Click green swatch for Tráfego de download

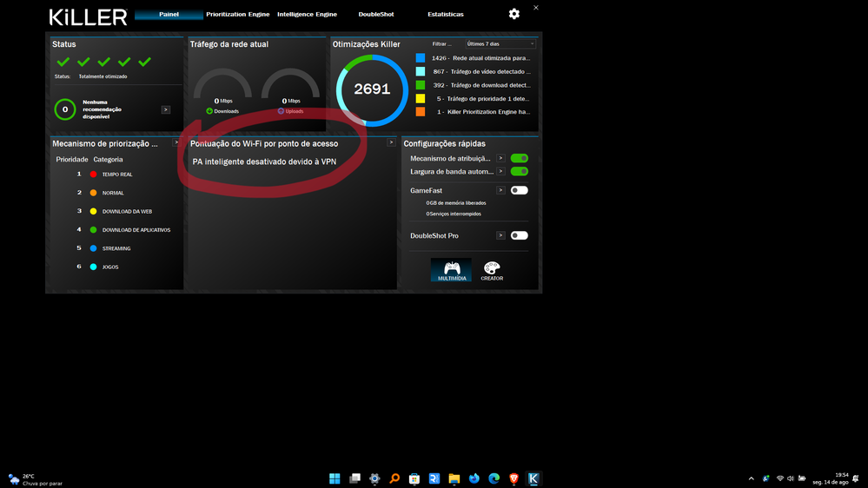[x=421, y=85]
